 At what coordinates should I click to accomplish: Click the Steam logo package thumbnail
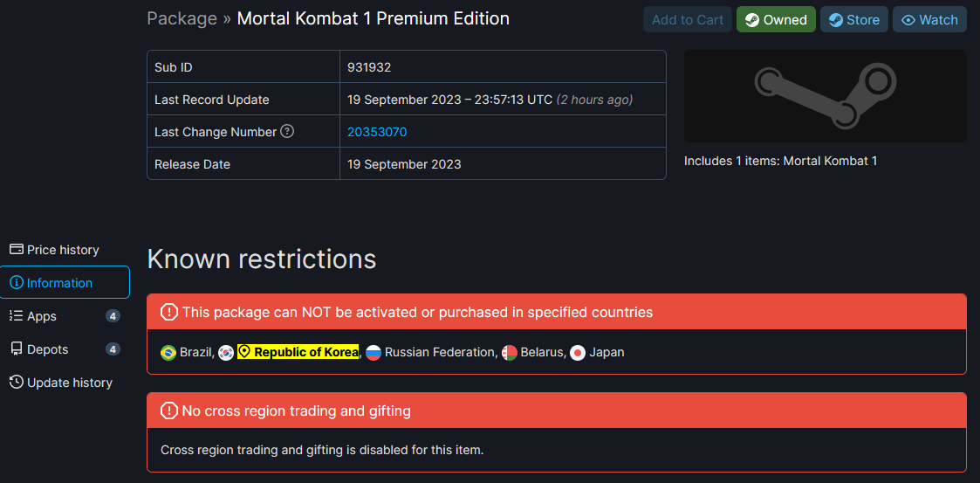click(825, 96)
